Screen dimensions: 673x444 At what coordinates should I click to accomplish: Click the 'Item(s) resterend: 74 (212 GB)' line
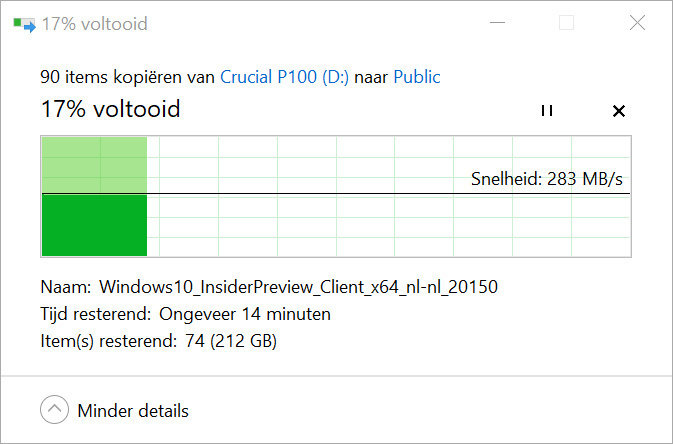coord(158,341)
